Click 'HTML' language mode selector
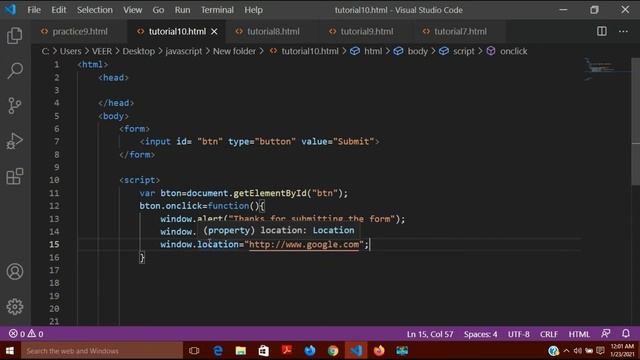Screen dimensions: 640x360 [x=579, y=334]
